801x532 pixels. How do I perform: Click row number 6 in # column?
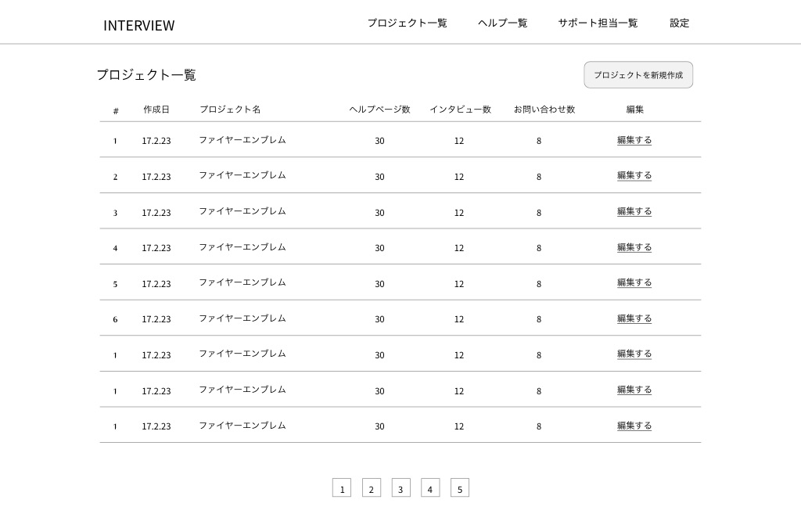[x=116, y=319]
